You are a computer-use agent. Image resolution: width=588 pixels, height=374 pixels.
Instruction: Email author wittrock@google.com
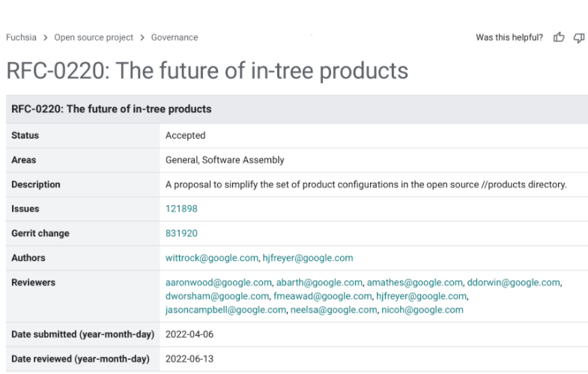click(212, 258)
